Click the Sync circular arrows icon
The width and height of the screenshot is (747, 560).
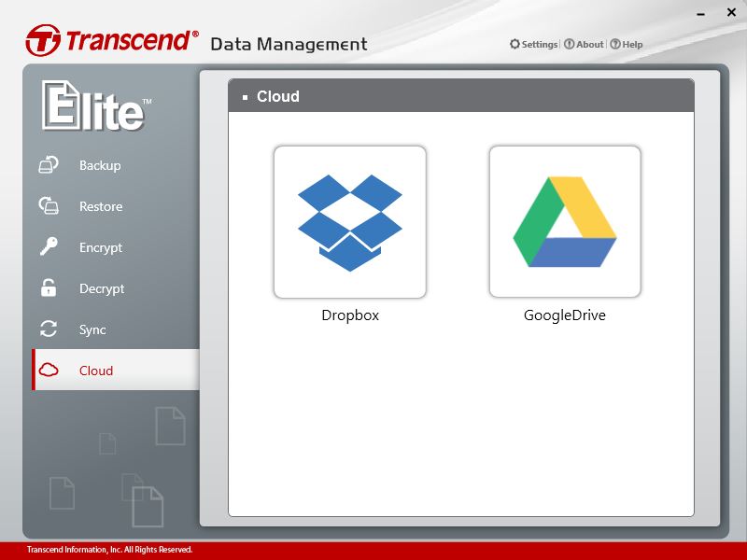tap(49, 329)
